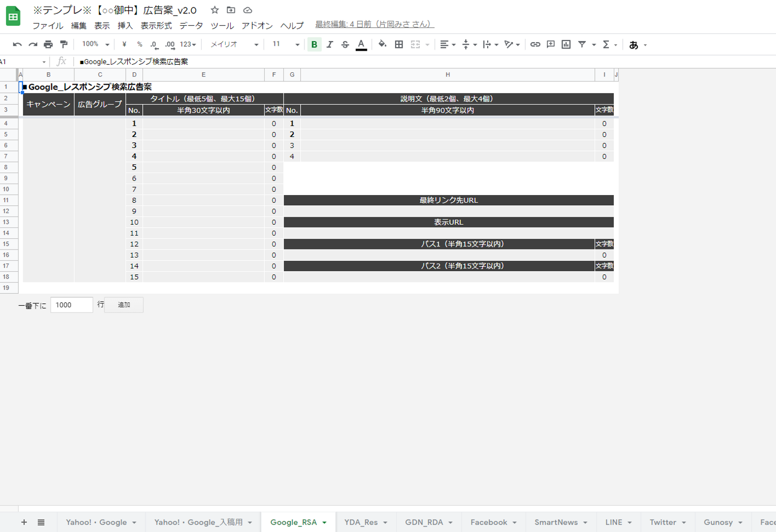Open the cell borders tool
Image resolution: width=776 pixels, height=532 pixels.
pos(399,45)
